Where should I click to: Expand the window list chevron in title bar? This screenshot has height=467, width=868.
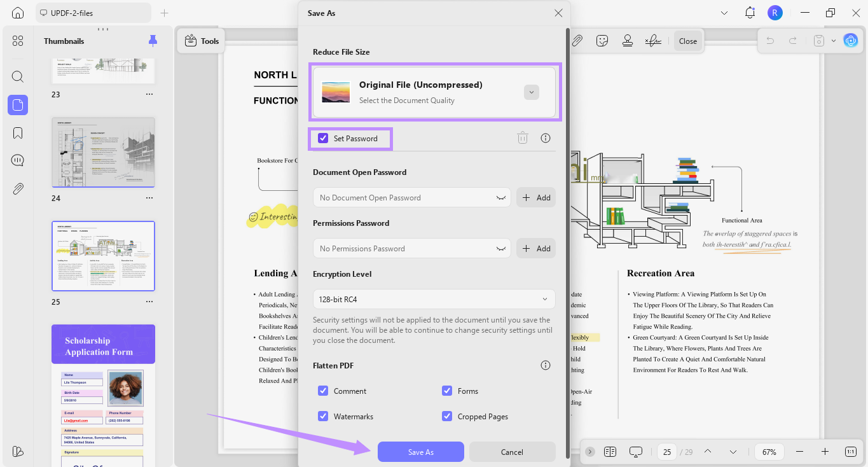coord(724,13)
